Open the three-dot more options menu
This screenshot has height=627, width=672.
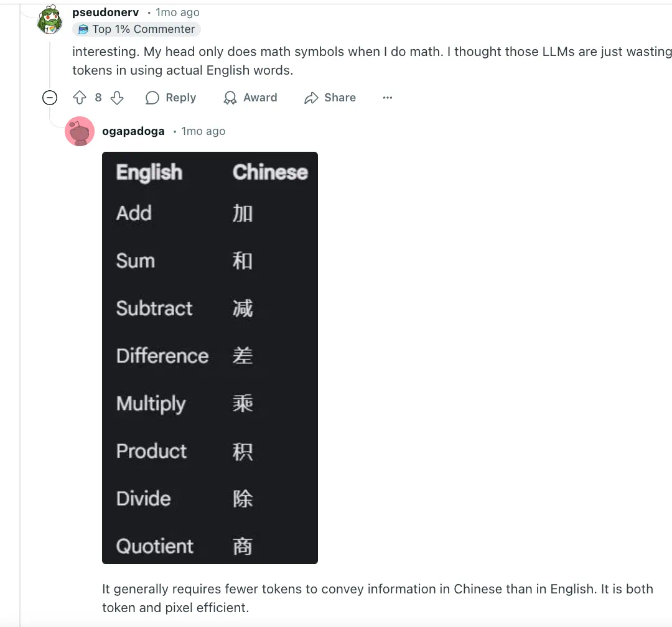click(x=388, y=98)
